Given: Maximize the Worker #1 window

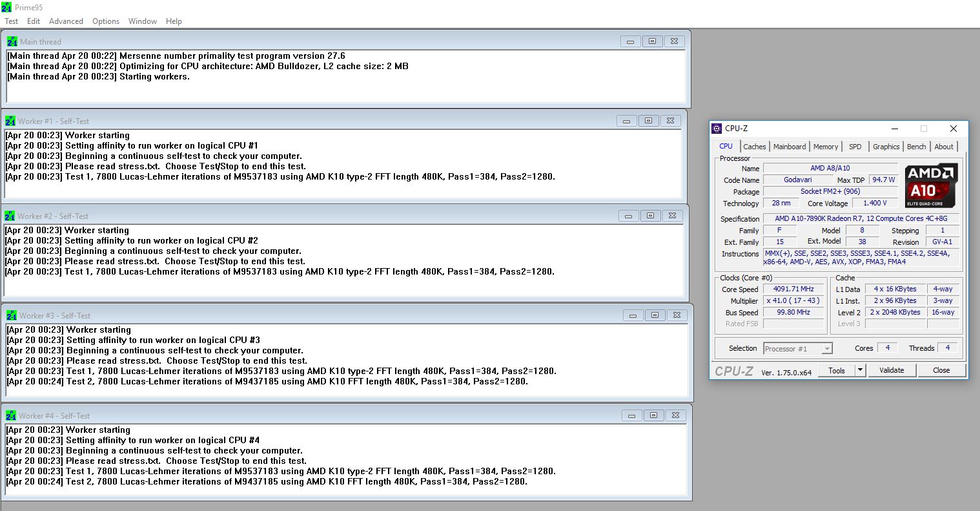Looking at the screenshot, I should (648, 121).
